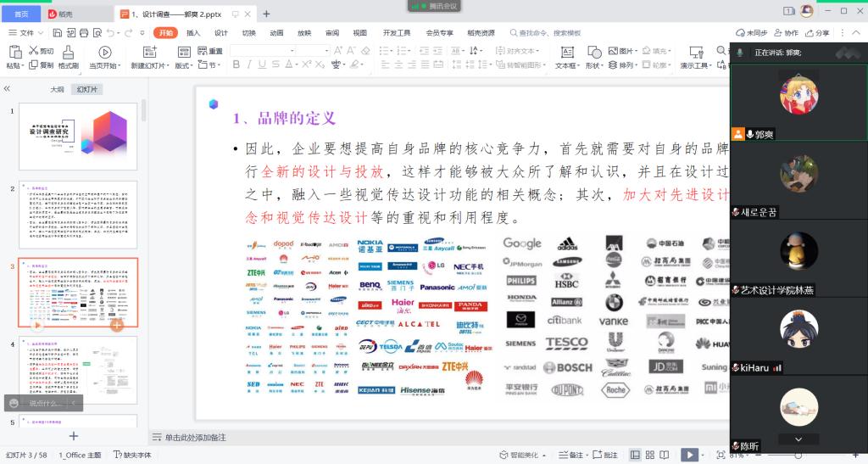Viewport: 868px width, 464px height.
Task: Collapse the ribbon with the chevron icon
Action: [x=856, y=33]
